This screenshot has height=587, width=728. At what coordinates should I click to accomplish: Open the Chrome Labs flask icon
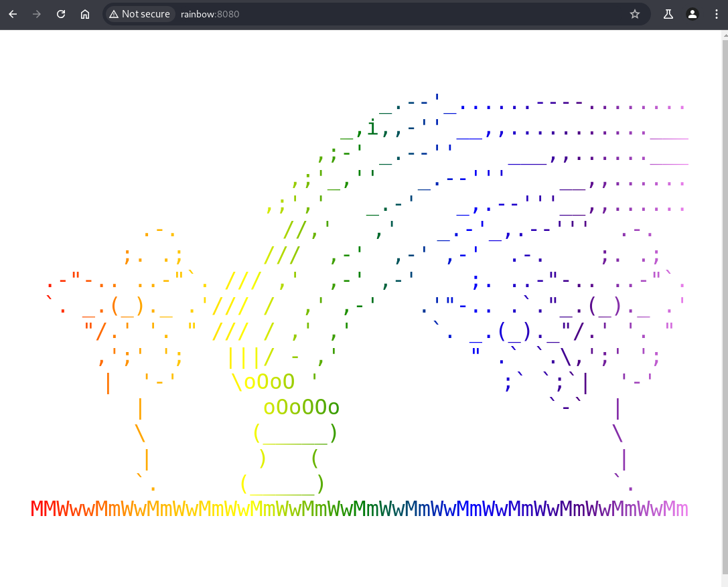(668, 14)
